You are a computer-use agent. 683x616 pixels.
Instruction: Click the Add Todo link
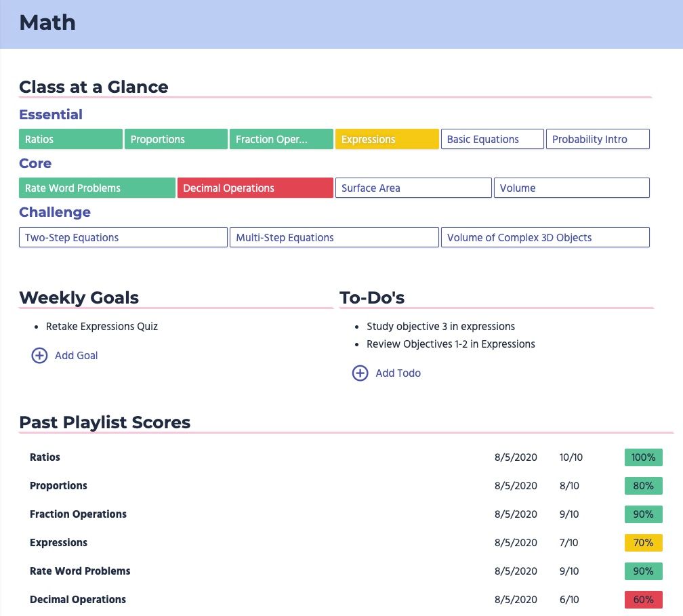click(x=398, y=373)
